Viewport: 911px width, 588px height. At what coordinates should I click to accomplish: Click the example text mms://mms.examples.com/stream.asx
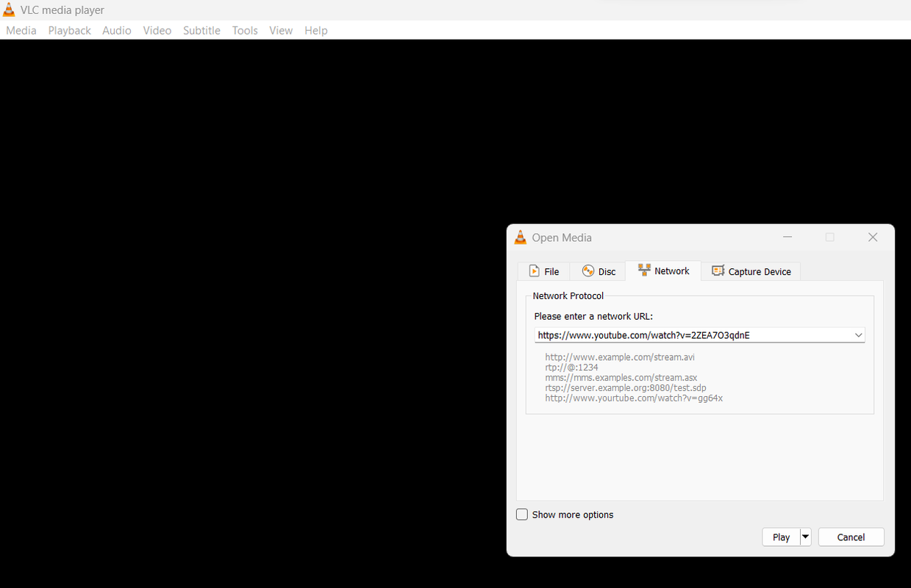621,378
